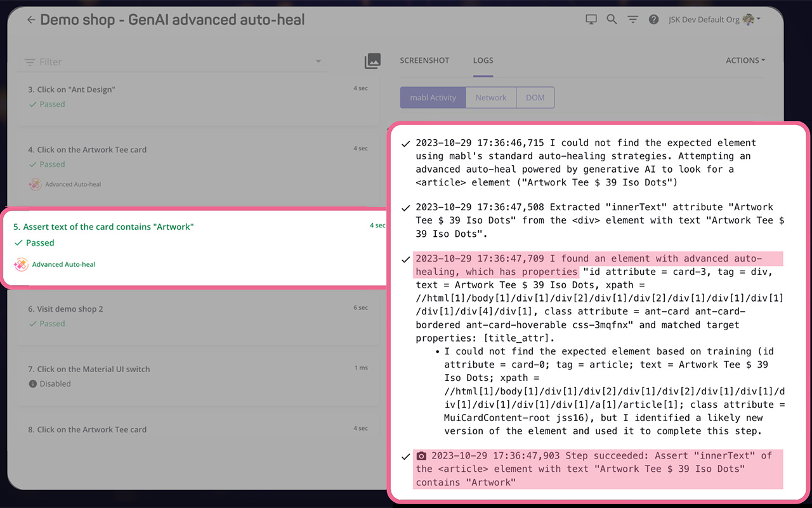812x508 pixels.
Task: Open the filter lines icon in header
Action: (632, 20)
